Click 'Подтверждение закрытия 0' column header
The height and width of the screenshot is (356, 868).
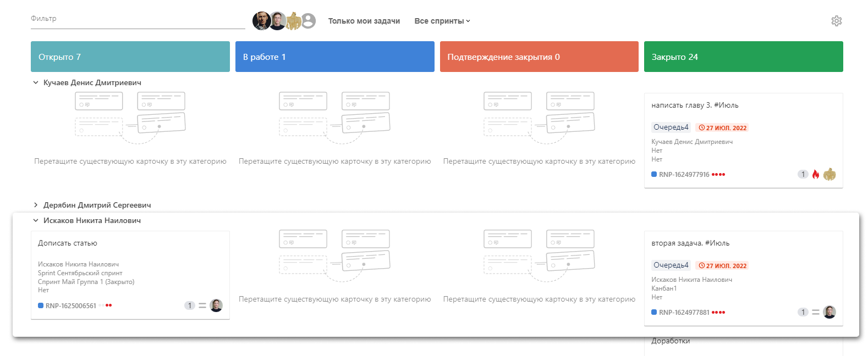pos(539,57)
